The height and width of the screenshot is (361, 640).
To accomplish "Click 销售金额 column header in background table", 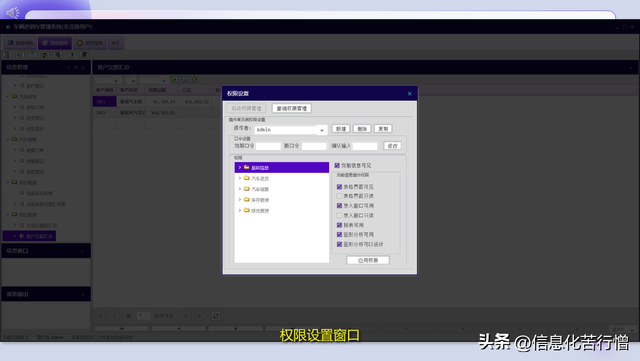I will (x=162, y=90).
